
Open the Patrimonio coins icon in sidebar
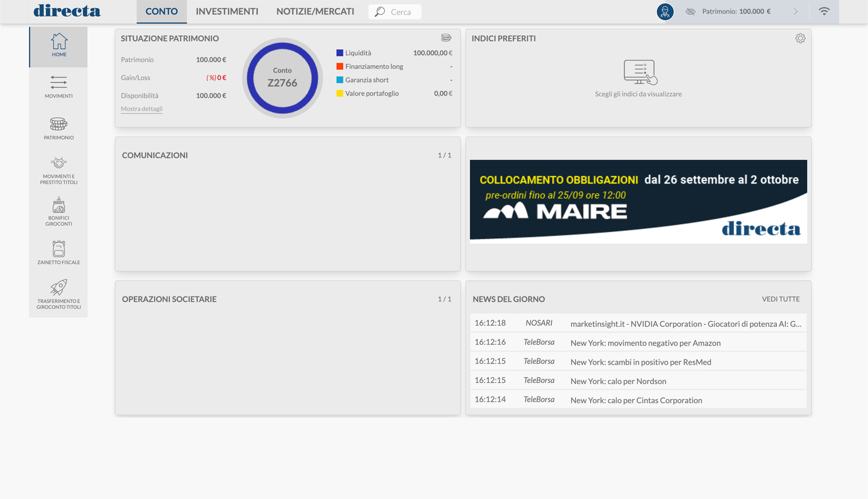point(59,124)
